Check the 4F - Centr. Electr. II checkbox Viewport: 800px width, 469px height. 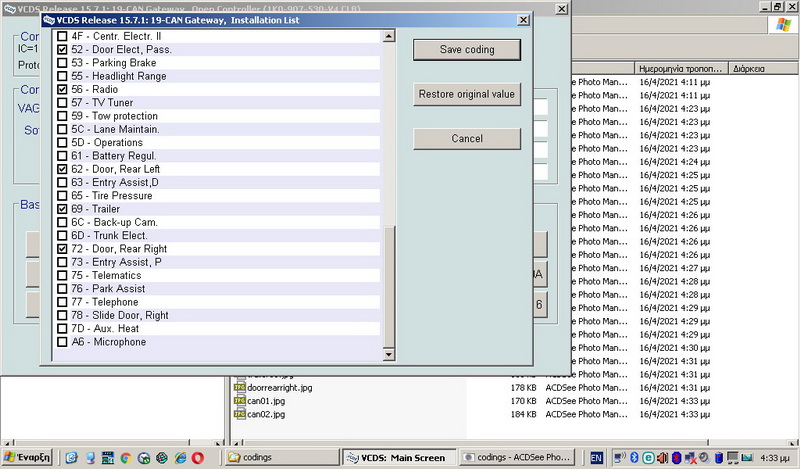point(62,36)
